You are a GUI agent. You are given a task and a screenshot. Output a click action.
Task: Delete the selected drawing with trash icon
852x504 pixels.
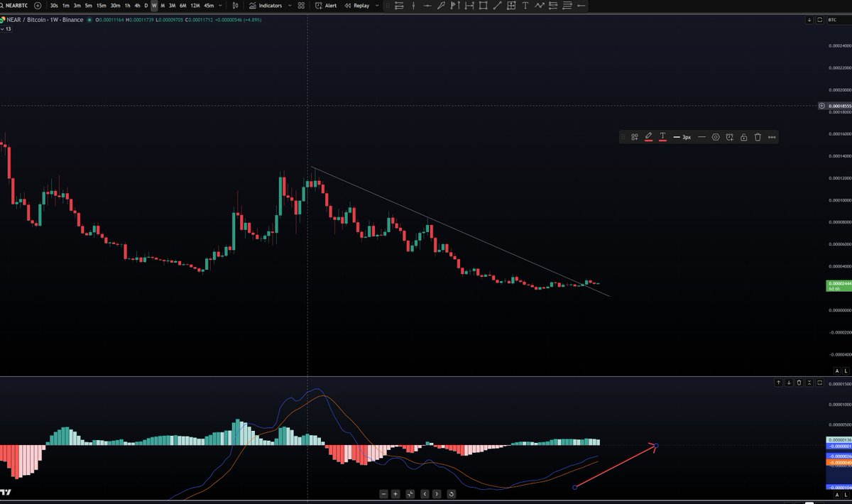coord(758,137)
